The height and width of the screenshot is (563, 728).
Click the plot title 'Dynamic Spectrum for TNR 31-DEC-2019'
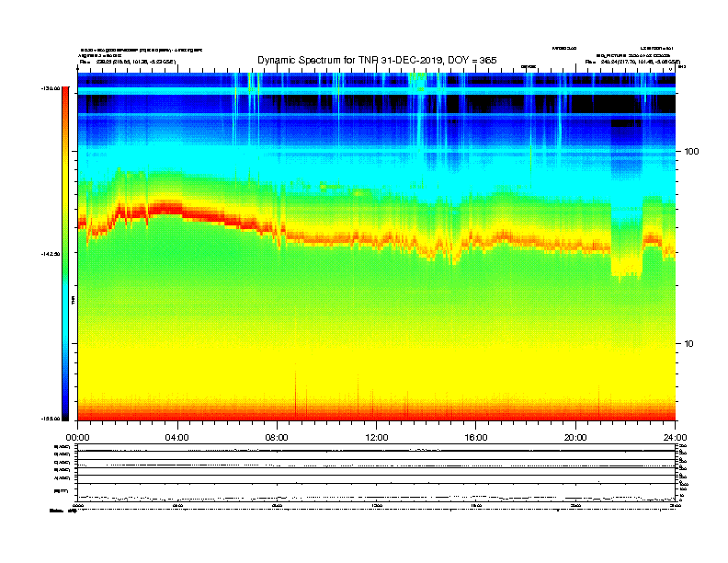377,60
